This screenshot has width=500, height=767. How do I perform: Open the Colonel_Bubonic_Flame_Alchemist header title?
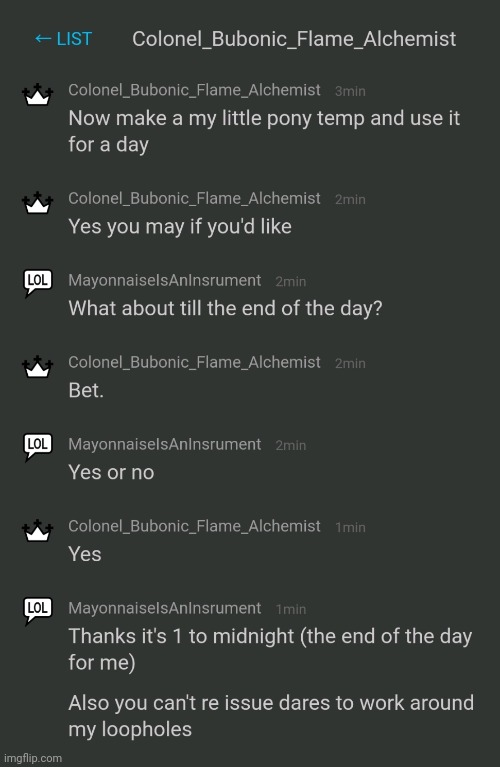point(294,39)
